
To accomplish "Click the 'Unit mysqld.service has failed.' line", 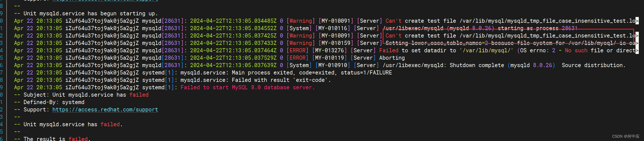I will [68, 124].
